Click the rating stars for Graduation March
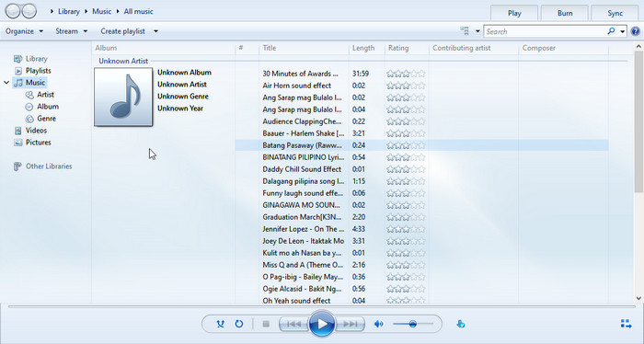Image resolution: width=644 pixels, height=344 pixels. coord(406,217)
